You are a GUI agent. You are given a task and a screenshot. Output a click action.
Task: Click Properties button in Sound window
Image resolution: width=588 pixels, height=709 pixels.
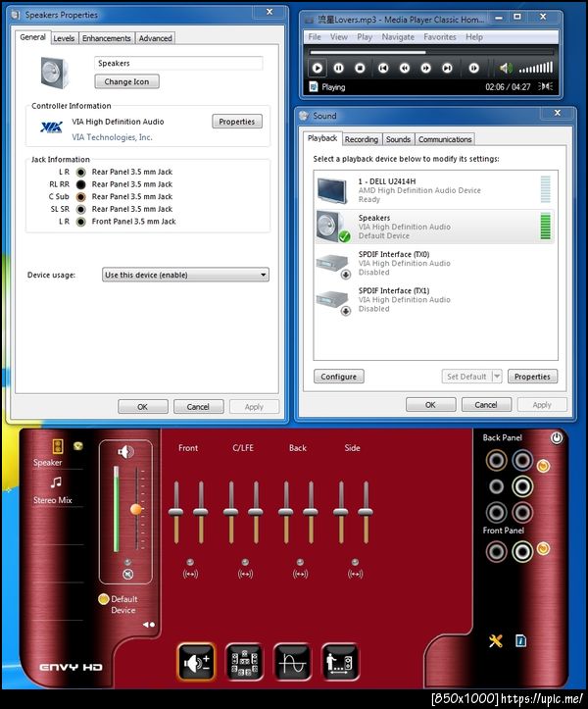[x=532, y=377]
